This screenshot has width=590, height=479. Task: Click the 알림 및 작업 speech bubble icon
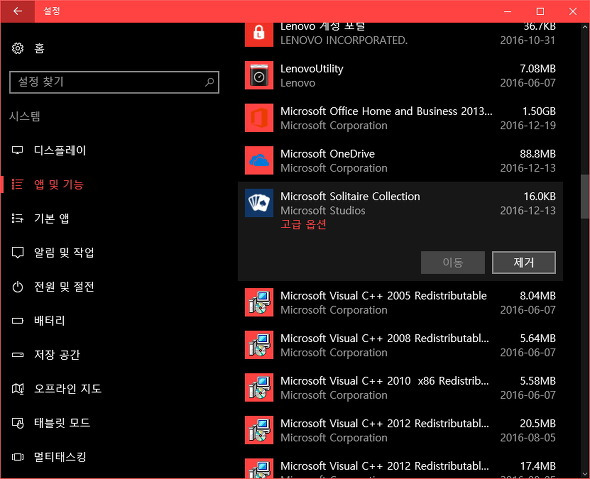(17, 252)
